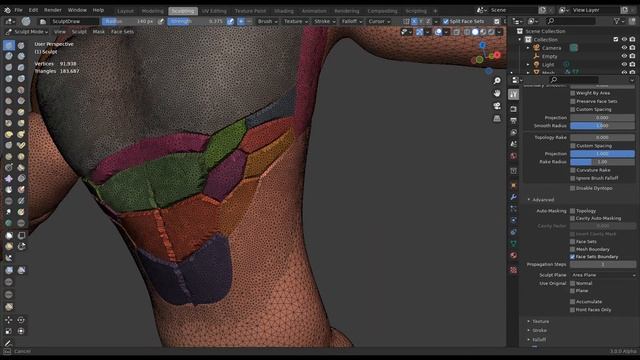The width and height of the screenshot is (640, 360).
Task: Hide Camera object via eye icon
Action: click(x=624, y=48)
